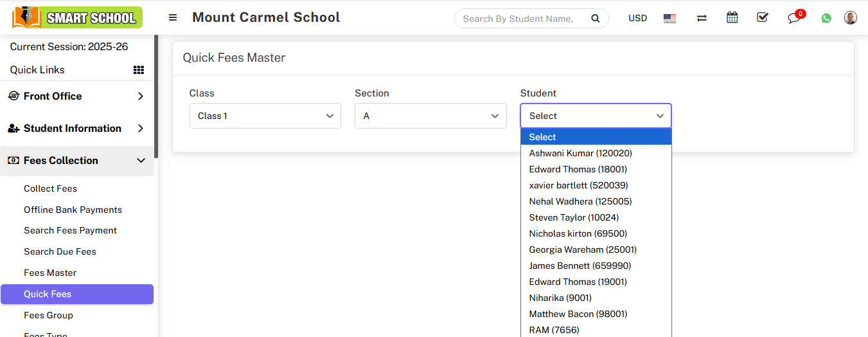Open the chat messages icon
The width and height of the screenshot is (868, 337).
point(795,18)
